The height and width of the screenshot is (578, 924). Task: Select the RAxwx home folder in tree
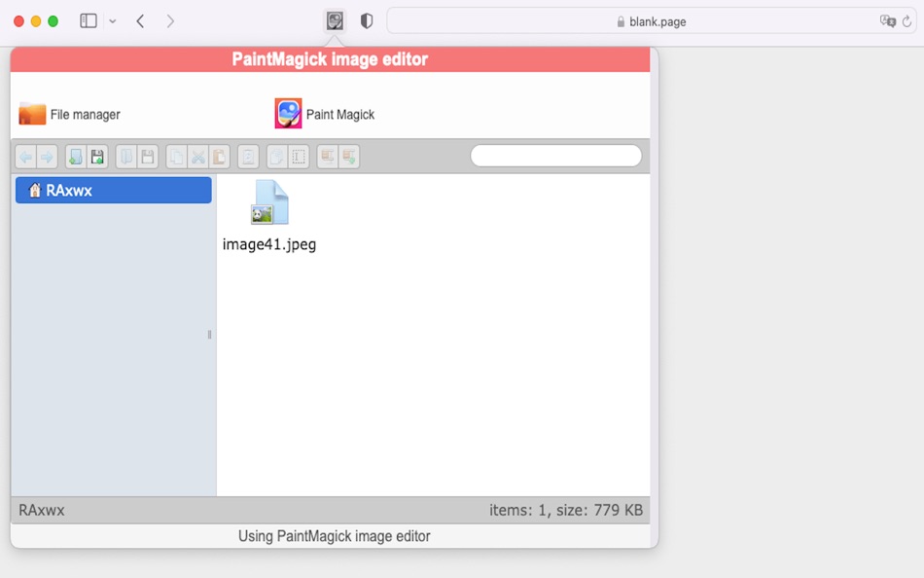113,190
